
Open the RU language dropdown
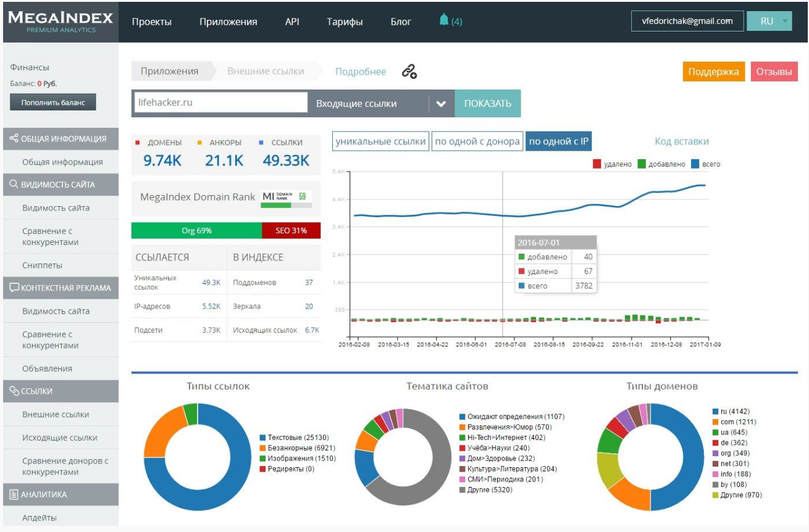[769, 21]
